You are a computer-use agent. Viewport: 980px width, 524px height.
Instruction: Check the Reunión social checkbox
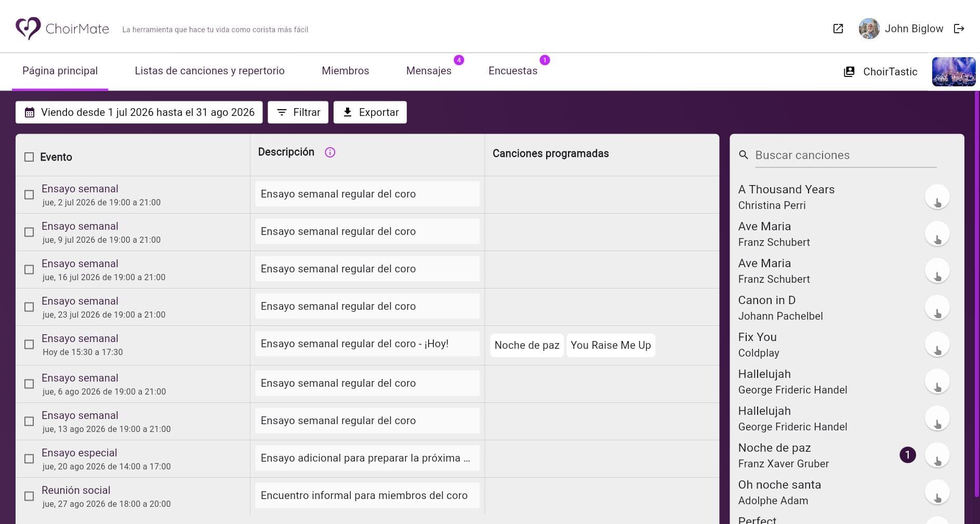[29, 496]
